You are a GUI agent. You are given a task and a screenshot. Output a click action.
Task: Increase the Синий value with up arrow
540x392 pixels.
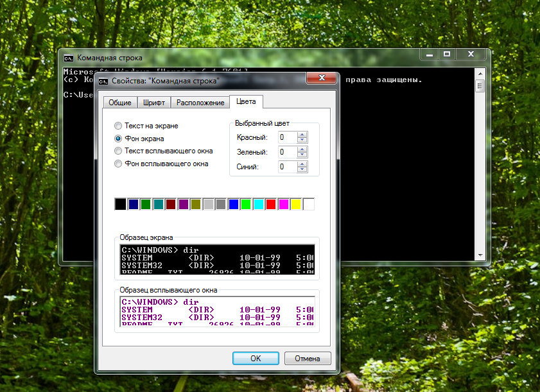click(x=302, y=164)
